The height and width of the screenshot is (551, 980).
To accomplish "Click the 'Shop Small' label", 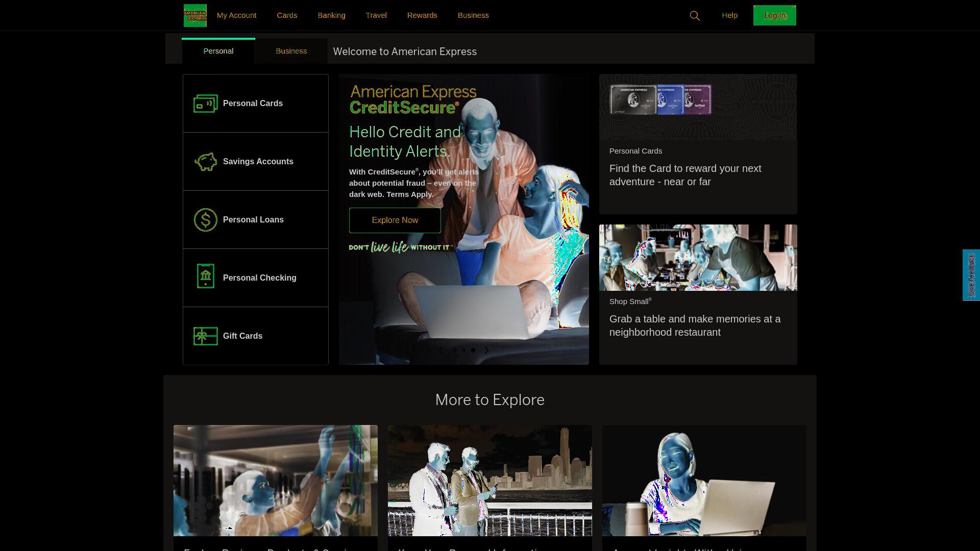I will (x=630, y=302).
